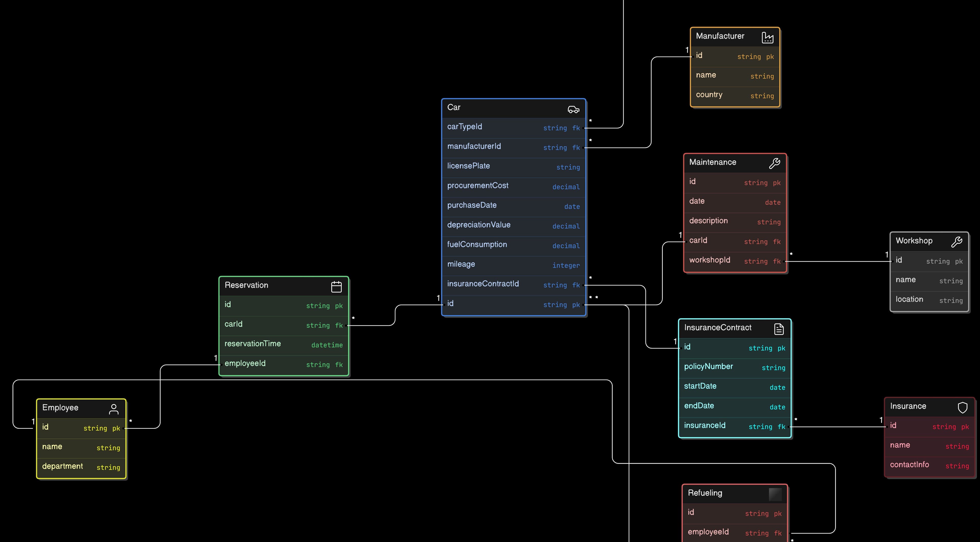Click the pk label next to Employee id
The image size is (980, 542).
[115, 428]
